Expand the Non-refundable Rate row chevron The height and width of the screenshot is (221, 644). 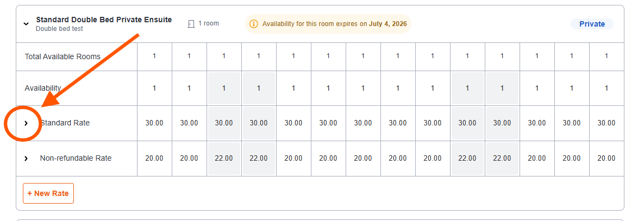coord(26,159)
